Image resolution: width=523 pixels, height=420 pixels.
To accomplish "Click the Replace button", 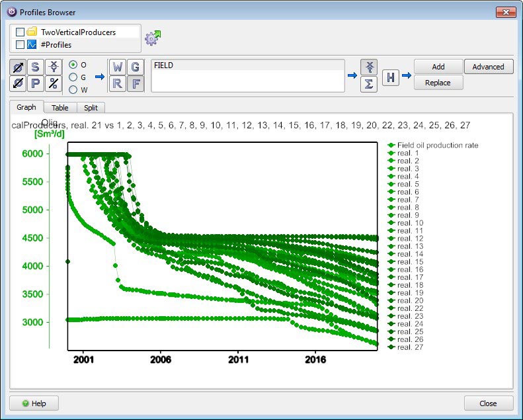I will click(438, 83).
